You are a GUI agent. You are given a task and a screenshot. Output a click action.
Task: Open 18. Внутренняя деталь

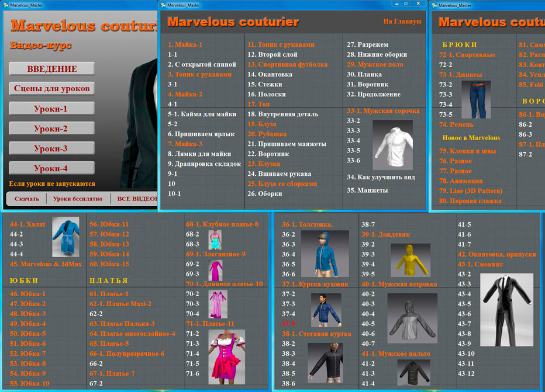point(283,114)
